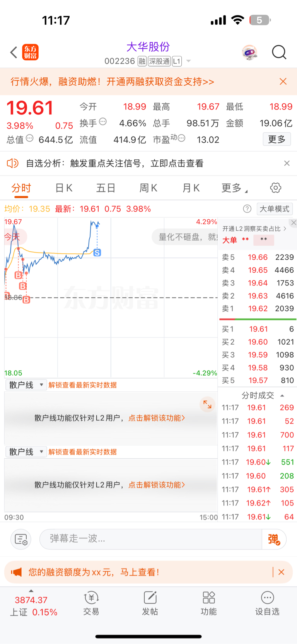Tap the search magnifier icon
Image resolution: width=297 pixels, height=644 pixels.
279,52
